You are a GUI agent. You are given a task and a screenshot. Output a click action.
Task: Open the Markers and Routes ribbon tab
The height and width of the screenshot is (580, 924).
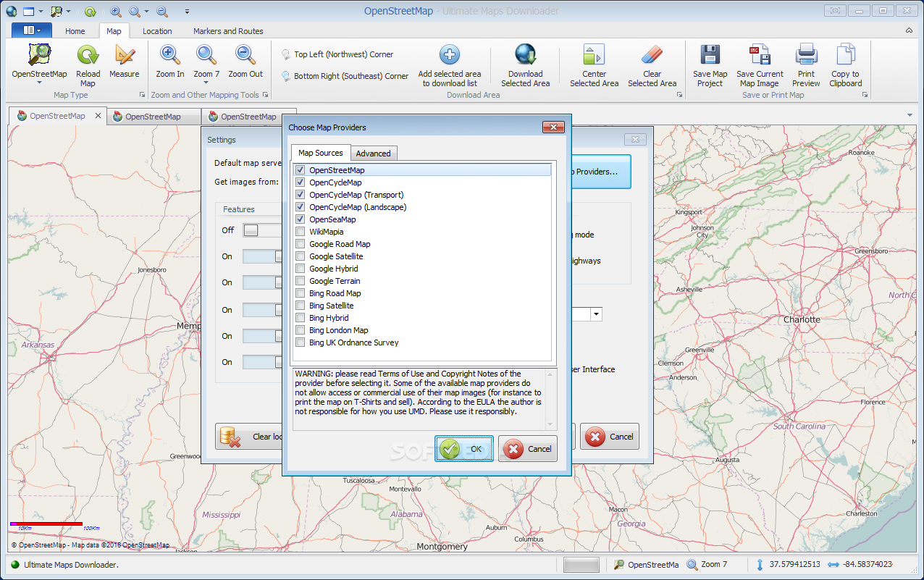click(x=228, y=31)
